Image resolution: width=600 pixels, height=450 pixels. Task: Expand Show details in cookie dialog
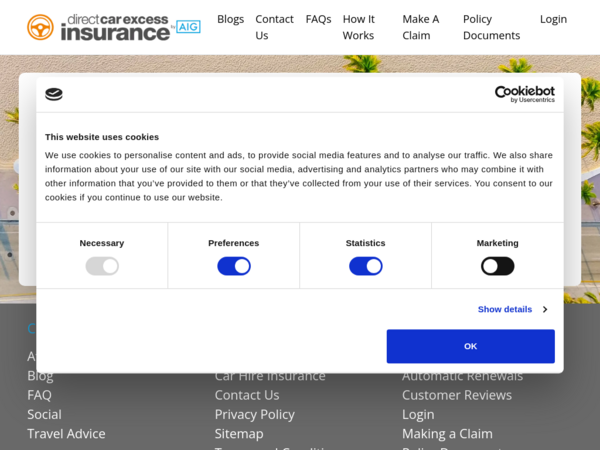pyautogui.click(x=512, y=309)
